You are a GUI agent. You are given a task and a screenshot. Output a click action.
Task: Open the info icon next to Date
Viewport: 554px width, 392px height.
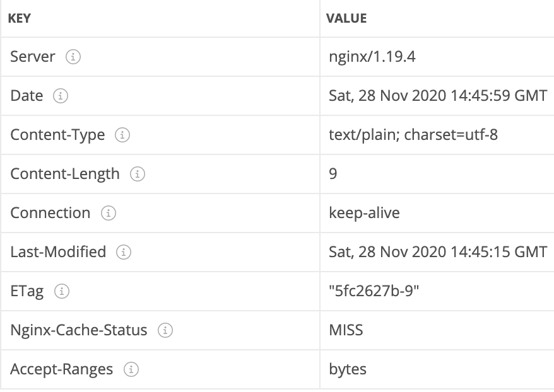pyautogui.click(x=61, y=96)
